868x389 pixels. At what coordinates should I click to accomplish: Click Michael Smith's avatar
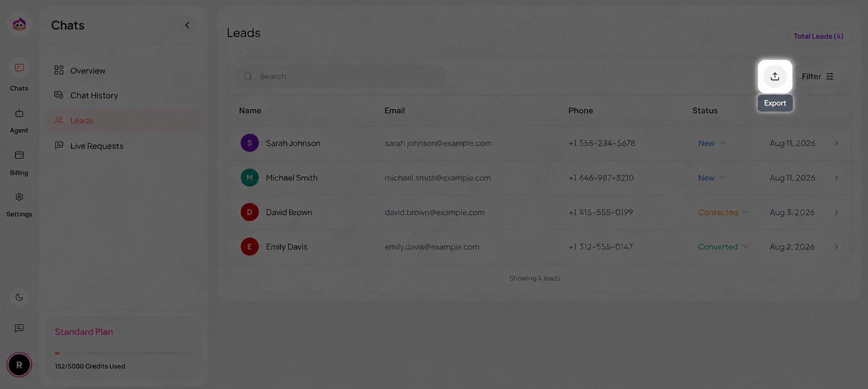click(250, 178)
